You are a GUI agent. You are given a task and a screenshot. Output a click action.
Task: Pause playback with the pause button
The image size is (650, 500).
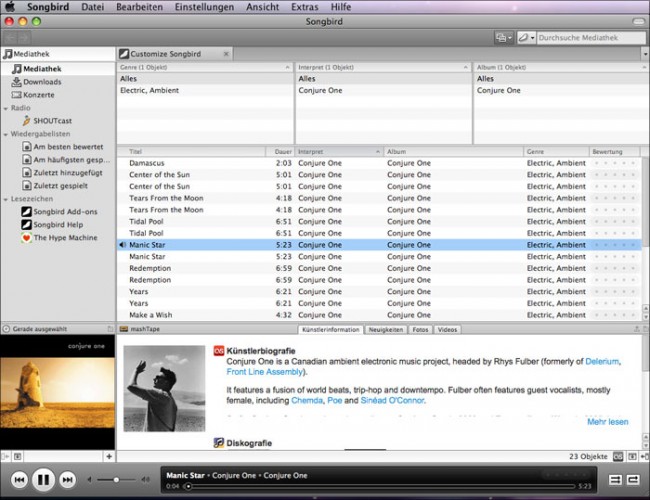click(43, 480)
